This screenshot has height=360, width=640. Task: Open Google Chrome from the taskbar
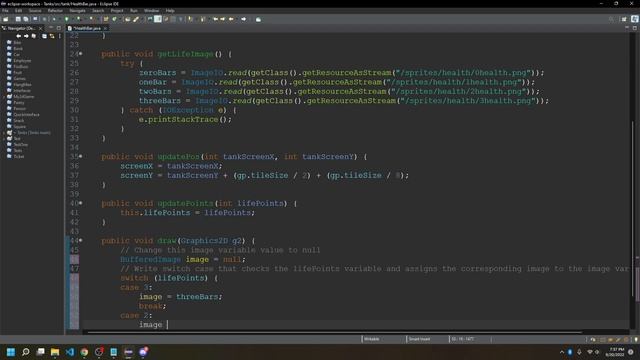point(84,352)
